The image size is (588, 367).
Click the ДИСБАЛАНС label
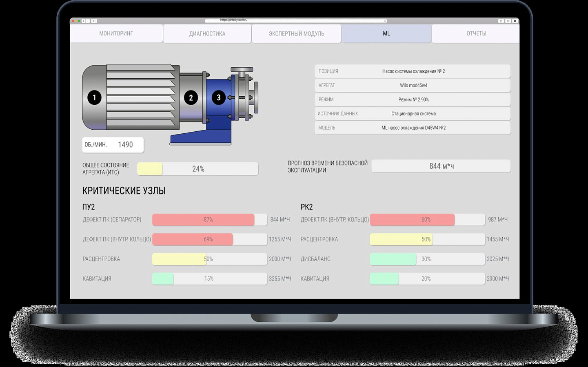pos(315,259)
